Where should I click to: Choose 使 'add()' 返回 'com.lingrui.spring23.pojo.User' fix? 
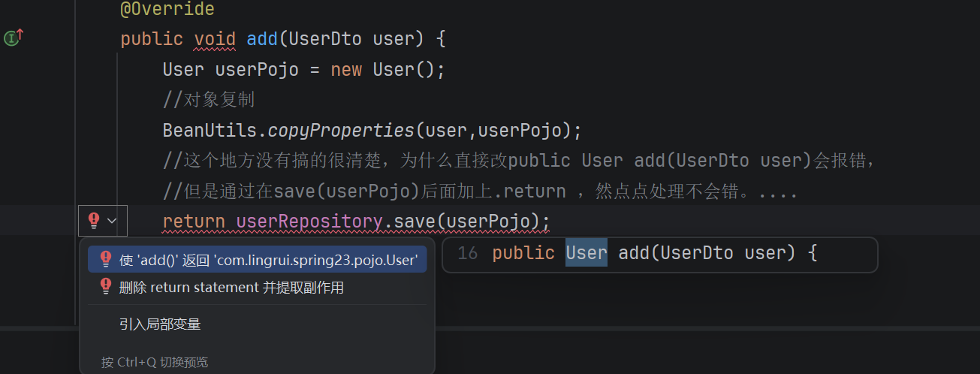(258, 260)
